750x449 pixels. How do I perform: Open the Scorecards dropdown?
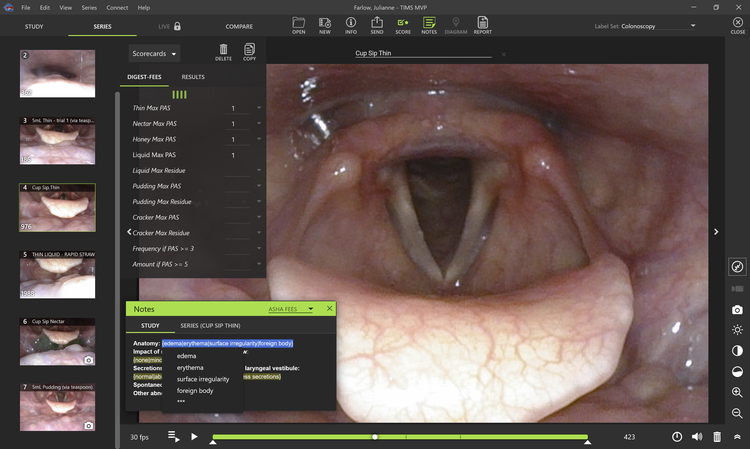(x=154, y=54)
